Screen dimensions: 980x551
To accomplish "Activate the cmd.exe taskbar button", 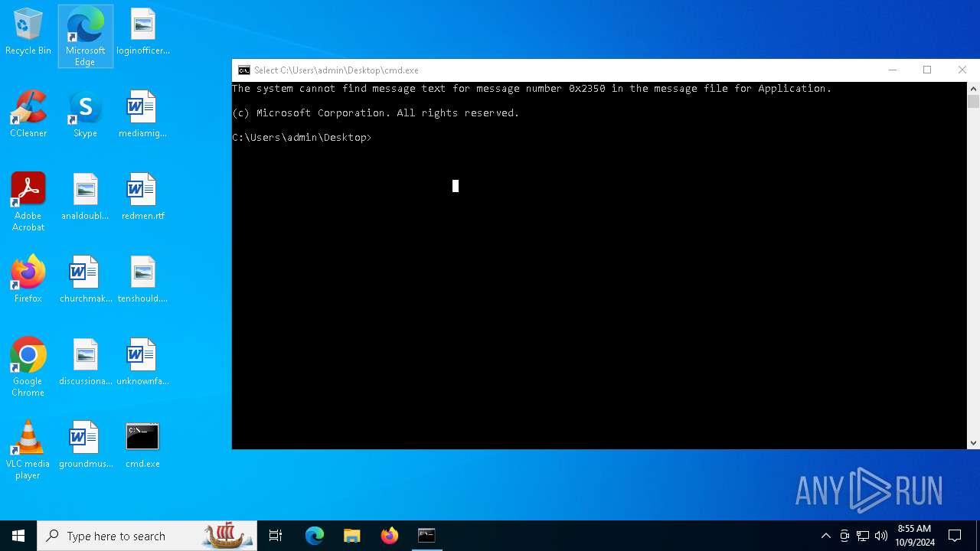I will click(426, 536).
